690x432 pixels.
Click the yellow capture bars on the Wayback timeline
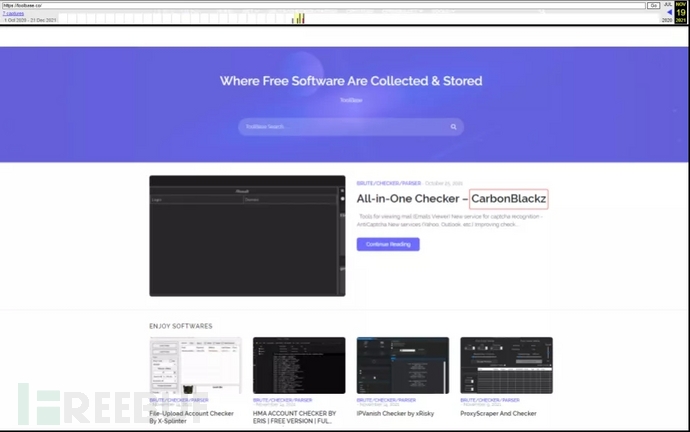[x=299, y=18]
